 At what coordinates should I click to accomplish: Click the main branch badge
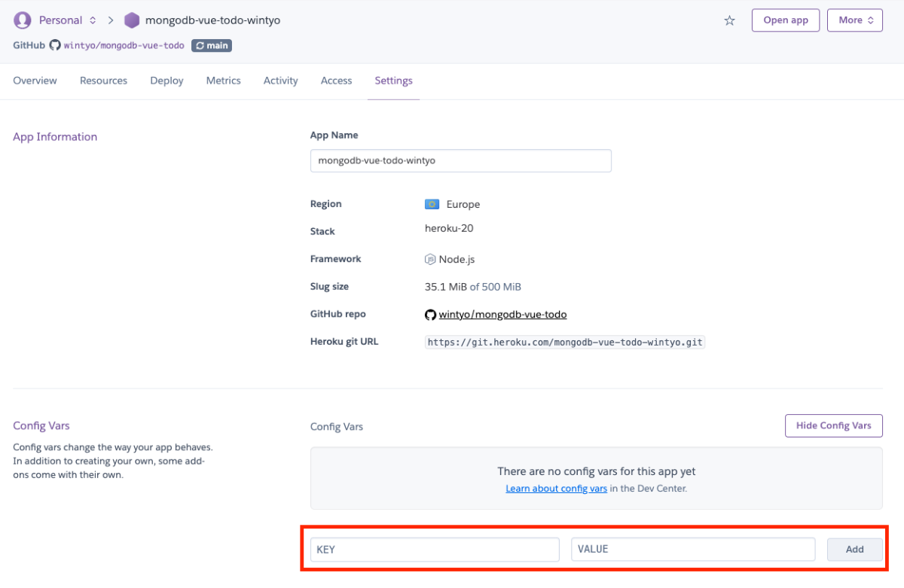click(212, 45)
